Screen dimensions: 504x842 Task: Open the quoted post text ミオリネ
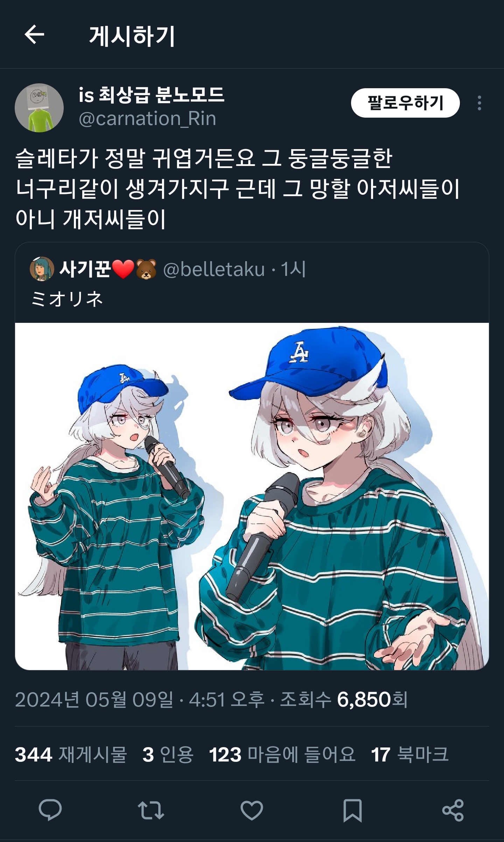click(x=67, y=299)
